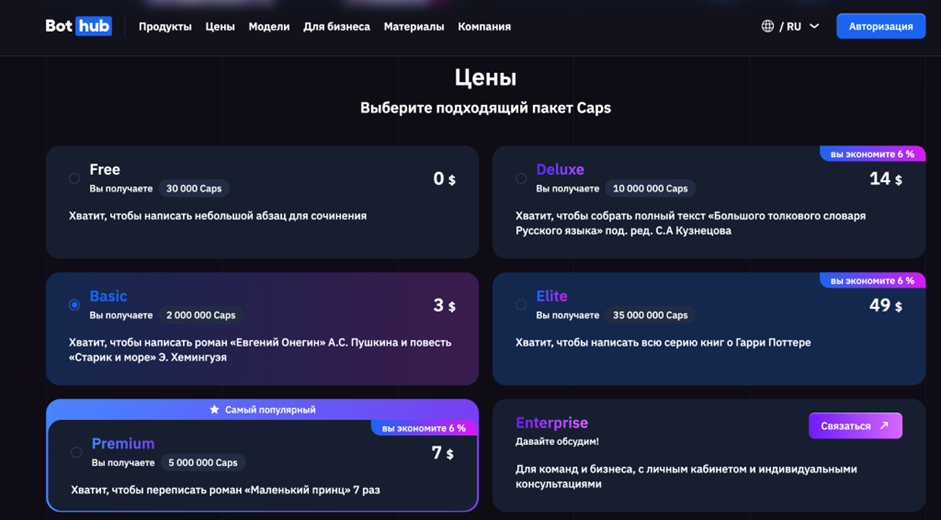Select the Free plan radio button
The width and height of the screenshot is (941, 520).
74,178
